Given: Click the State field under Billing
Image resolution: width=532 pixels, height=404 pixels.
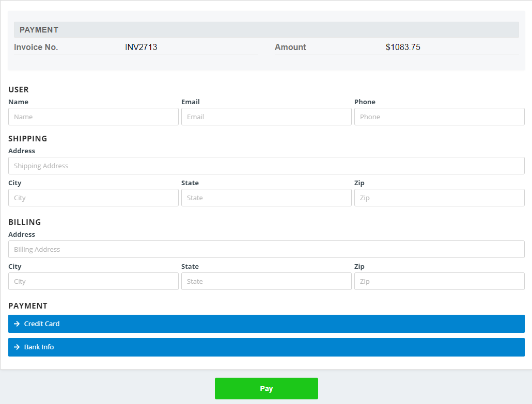Looking at the screenshot, I should coord(266,281).
